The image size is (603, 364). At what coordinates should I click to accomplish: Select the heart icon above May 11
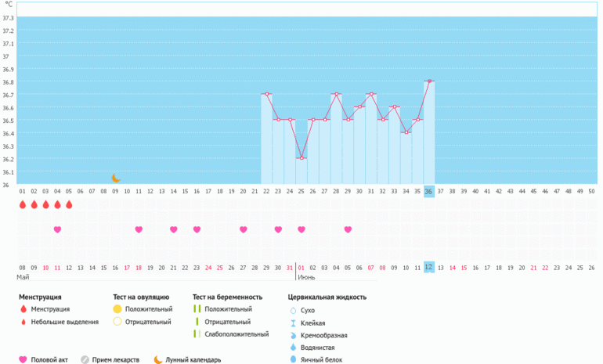coord(57,229)
